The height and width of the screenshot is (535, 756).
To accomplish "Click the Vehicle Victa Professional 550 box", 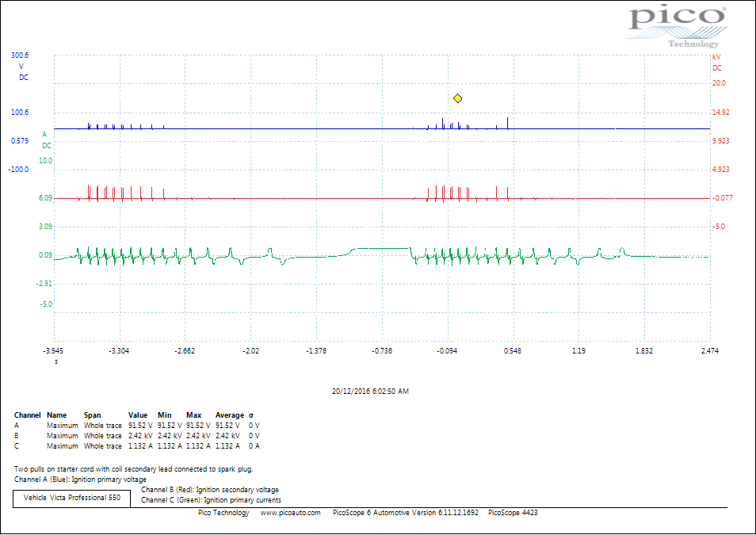I will [x=72, y=499].
